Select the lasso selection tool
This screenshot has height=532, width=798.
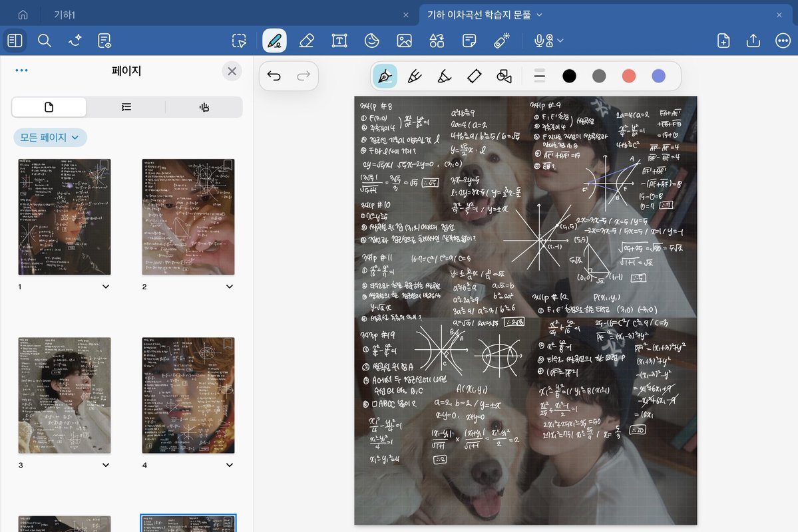[239, 41]
